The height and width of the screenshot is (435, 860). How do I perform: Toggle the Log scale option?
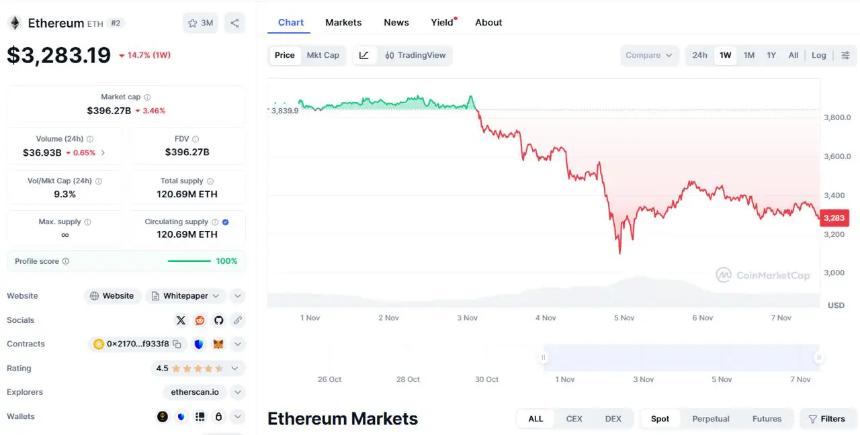coord(819,55)
